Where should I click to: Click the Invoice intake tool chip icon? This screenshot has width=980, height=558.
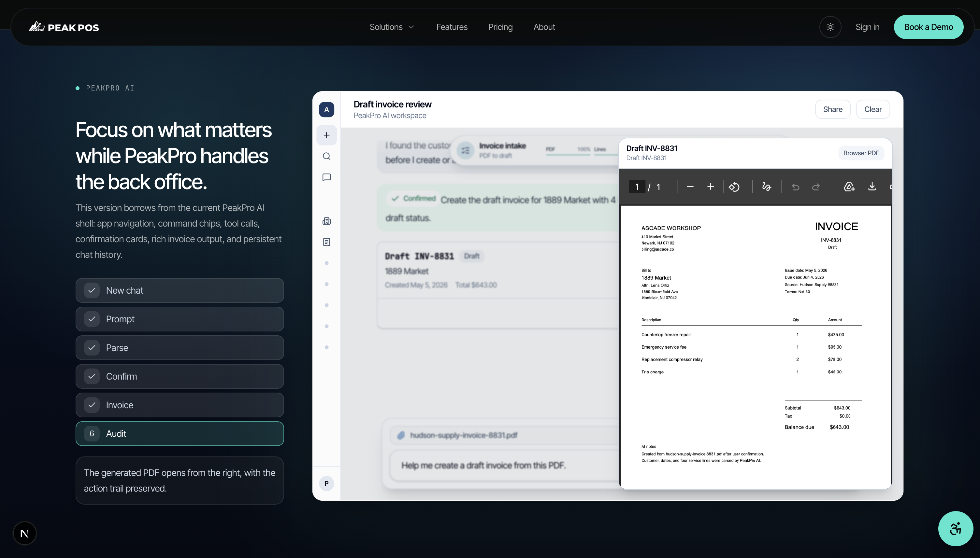pyautogui.click(x=465, y=150)
